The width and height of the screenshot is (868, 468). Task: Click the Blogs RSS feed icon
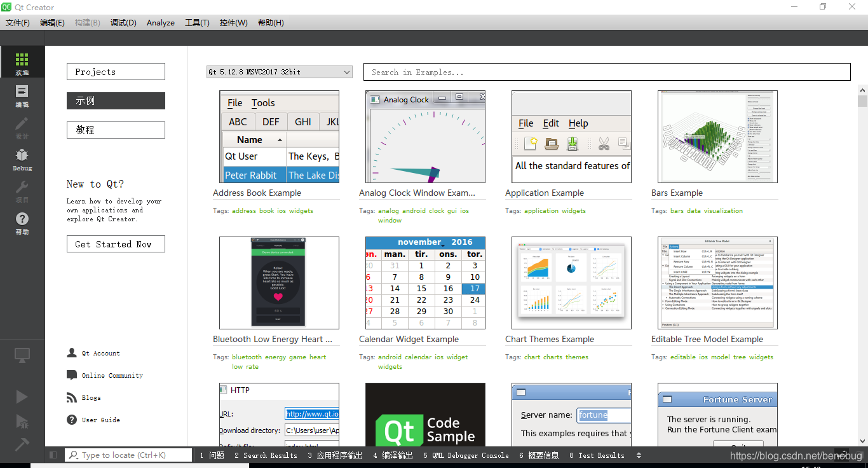(72, 397)
